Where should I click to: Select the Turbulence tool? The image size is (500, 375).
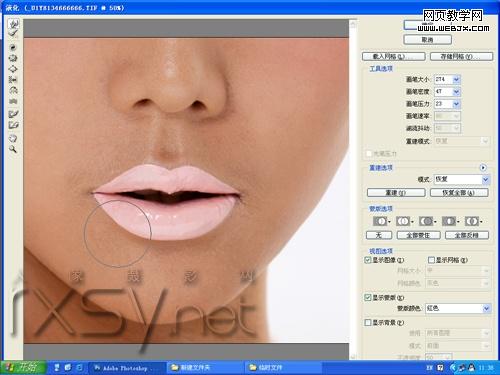pos(13,101)
